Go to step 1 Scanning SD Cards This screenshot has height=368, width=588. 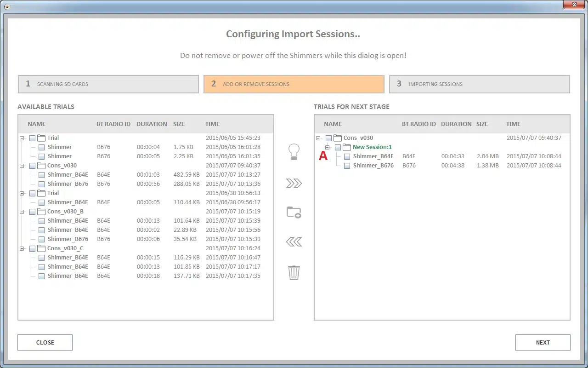108,84
